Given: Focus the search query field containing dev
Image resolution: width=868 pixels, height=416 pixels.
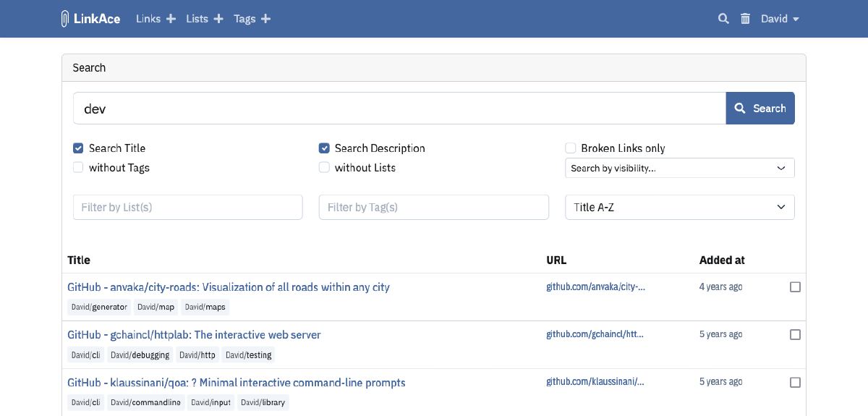Looking at the screenshot, I should 399,109.
